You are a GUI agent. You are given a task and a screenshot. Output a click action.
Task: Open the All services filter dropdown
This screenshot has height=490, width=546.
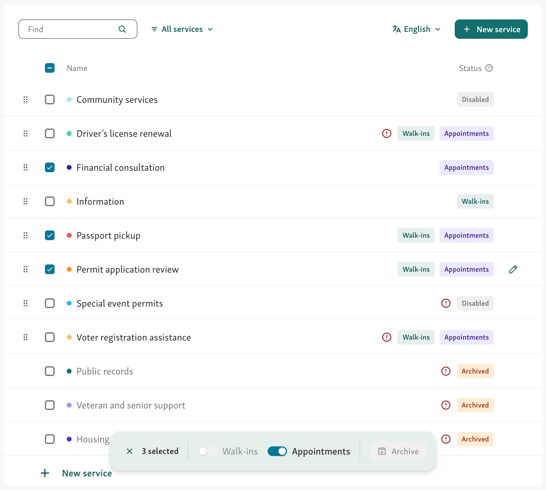point(182,29)
